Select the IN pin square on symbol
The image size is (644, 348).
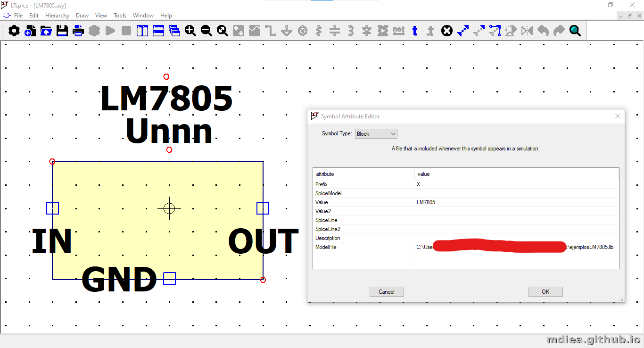click(52, 208)
